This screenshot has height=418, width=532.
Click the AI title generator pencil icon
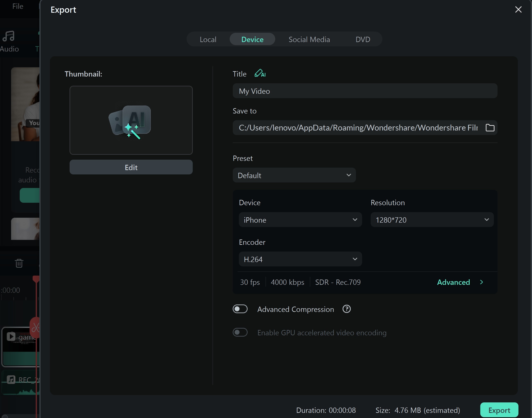260,73
